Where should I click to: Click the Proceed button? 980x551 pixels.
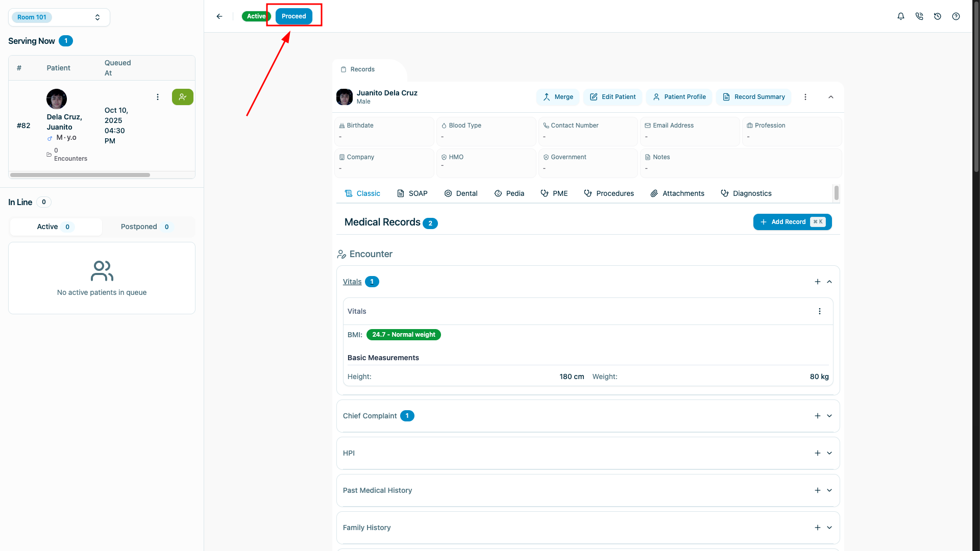pyautogui.click(x=294, y=16)
